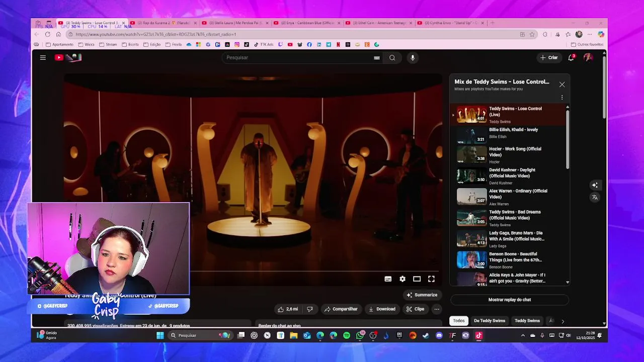
Task: Open Spotify from the taskbar
Action: 347,335
